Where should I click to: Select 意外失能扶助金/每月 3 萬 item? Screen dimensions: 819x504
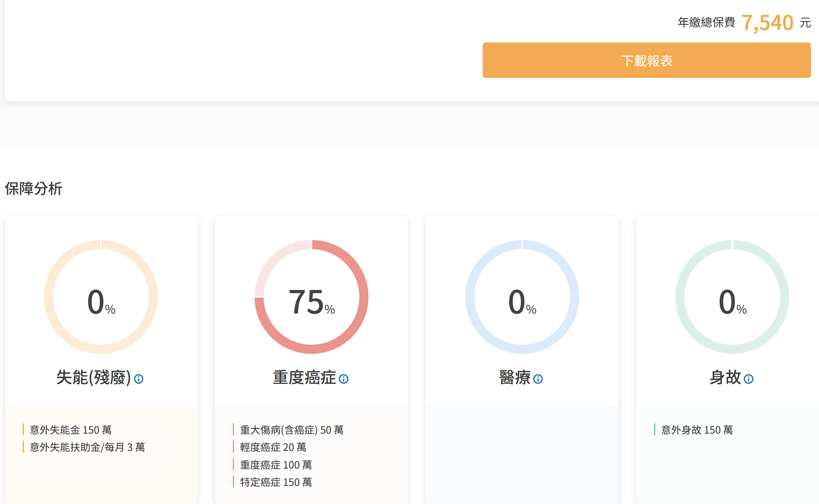pyautogui.click(x=87, y=447)
